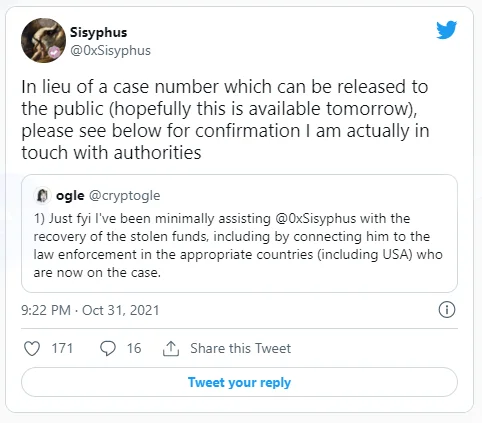Select Share this Tweet text
Image resolution: width=482 pixels, height=423 pixels.
240,348
